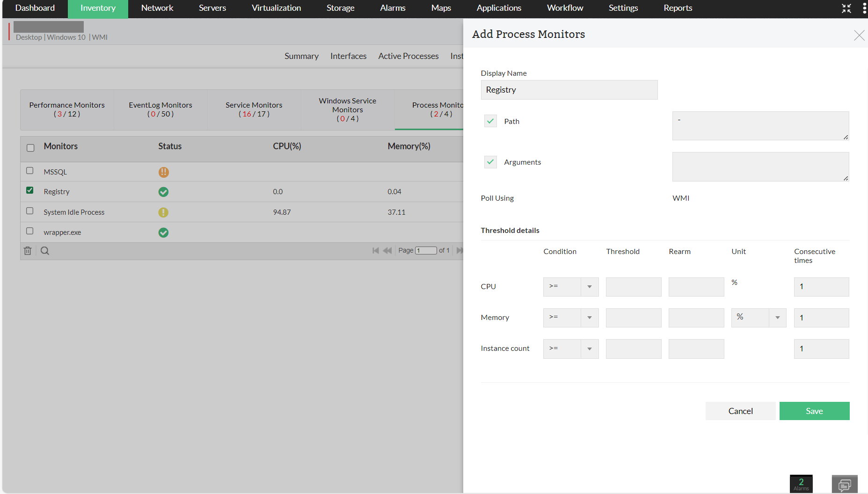This screenshot has height=494, width=868.
Task: Open the CPU condition dropdown
Action: (591, 286)
